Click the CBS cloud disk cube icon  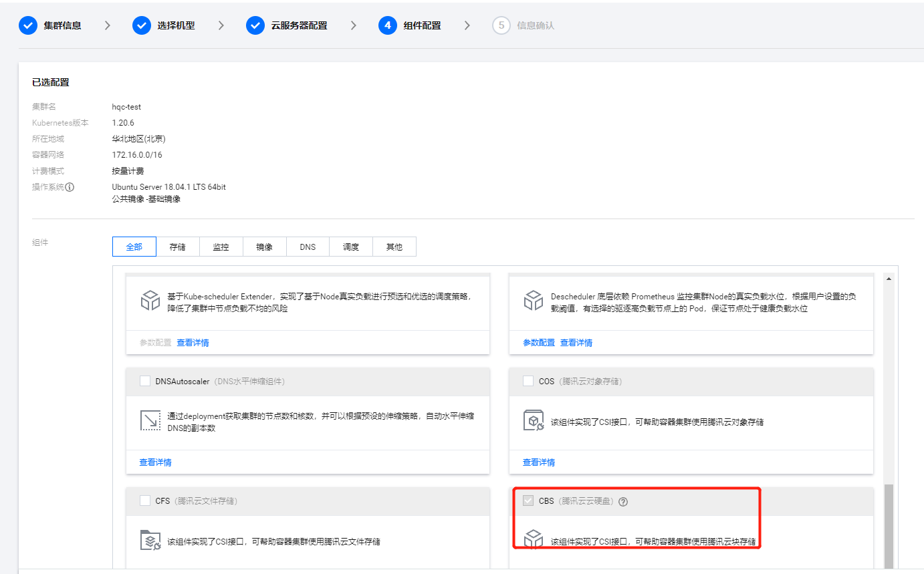point(533,540)
